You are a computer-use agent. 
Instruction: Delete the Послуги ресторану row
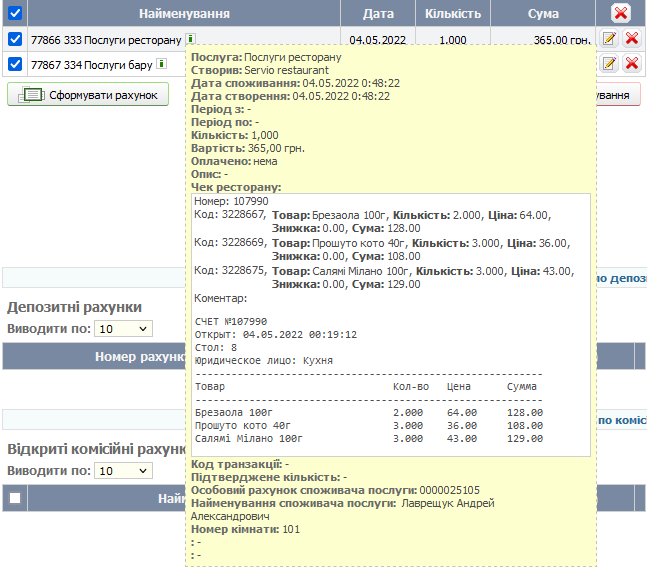point(632,39)
